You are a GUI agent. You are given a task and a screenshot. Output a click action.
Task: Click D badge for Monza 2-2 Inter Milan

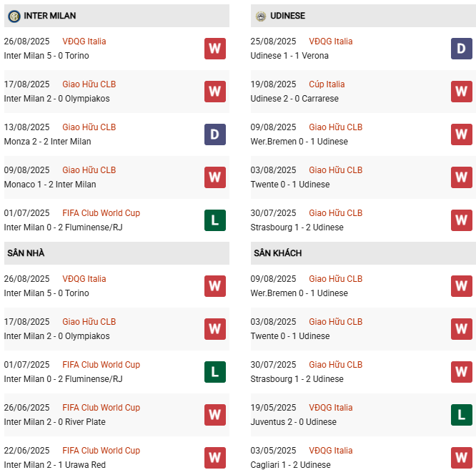(x=214, y=134)
